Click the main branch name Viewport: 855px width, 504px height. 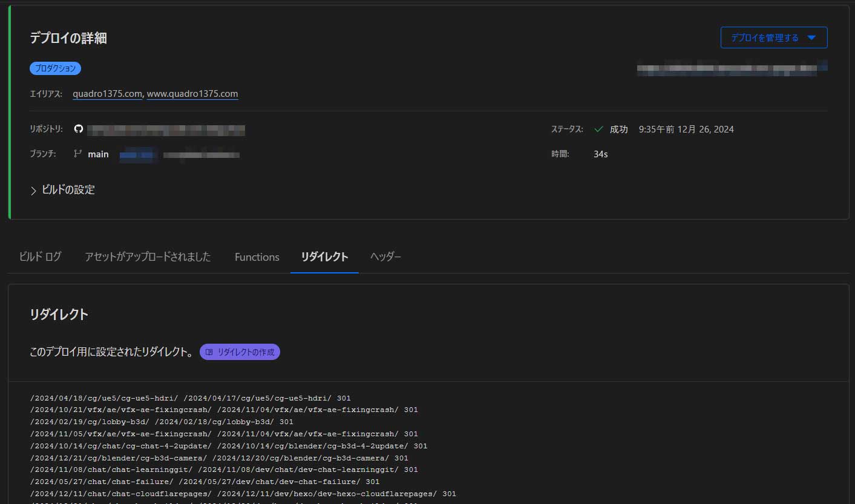pyautogui.click(x=98, y=154)
